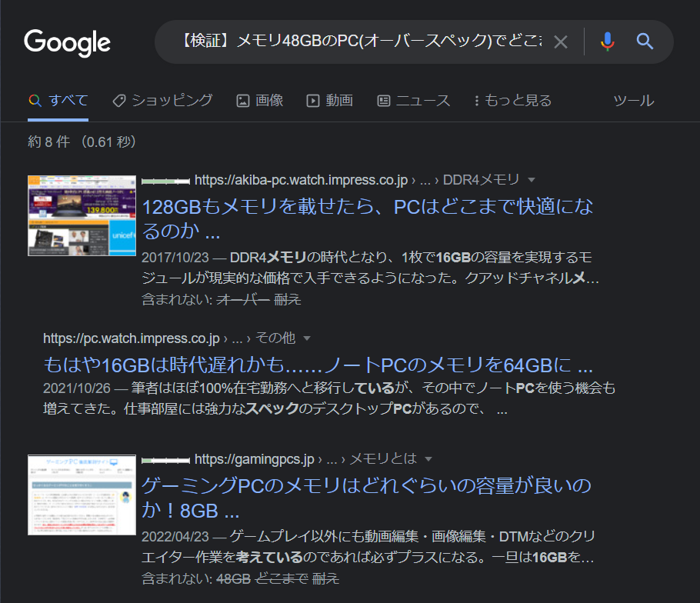This screenshot has height=603, width=700.
Task: Clear the search box with X icon
Action: (x=561, y=42)
